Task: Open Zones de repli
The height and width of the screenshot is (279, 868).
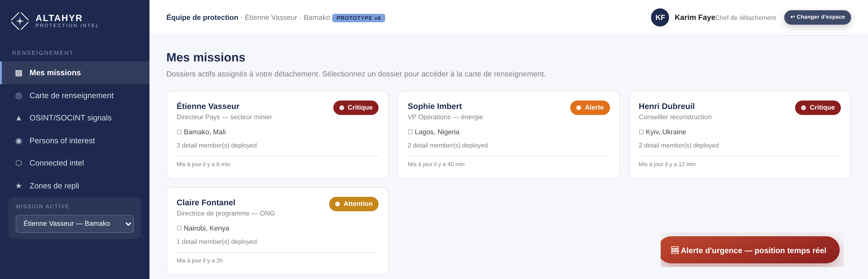Action: coord(75,186)
